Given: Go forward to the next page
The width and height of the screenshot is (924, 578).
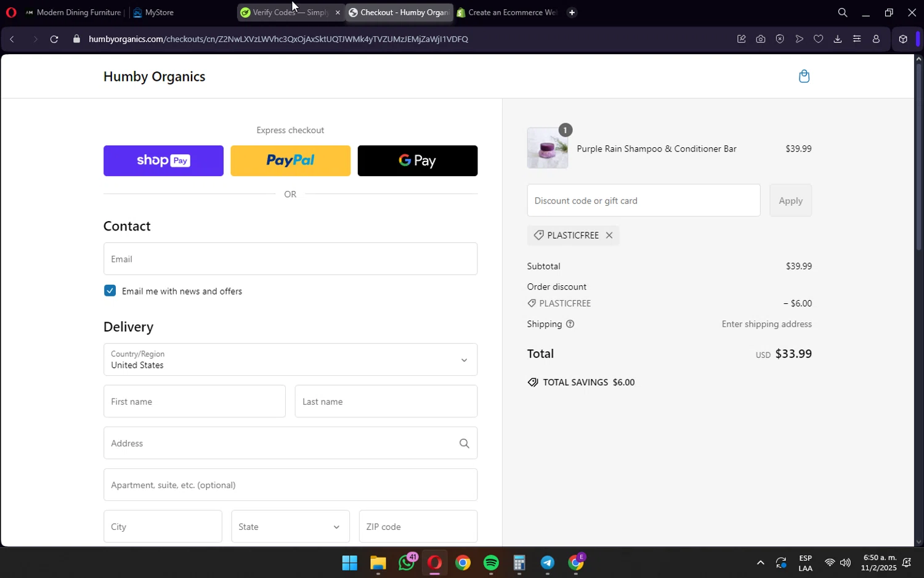Looking at the screenshot, I should point(34,39).
